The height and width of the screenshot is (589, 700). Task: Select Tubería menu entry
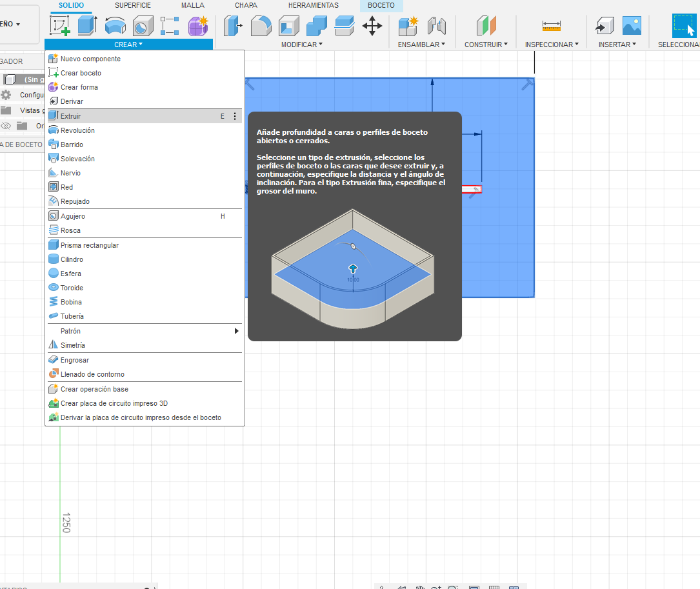click(x=145, y=317)
